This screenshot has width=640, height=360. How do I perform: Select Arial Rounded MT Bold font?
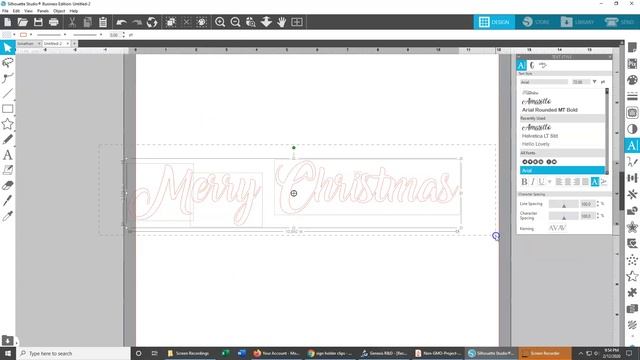pos(549,110)
